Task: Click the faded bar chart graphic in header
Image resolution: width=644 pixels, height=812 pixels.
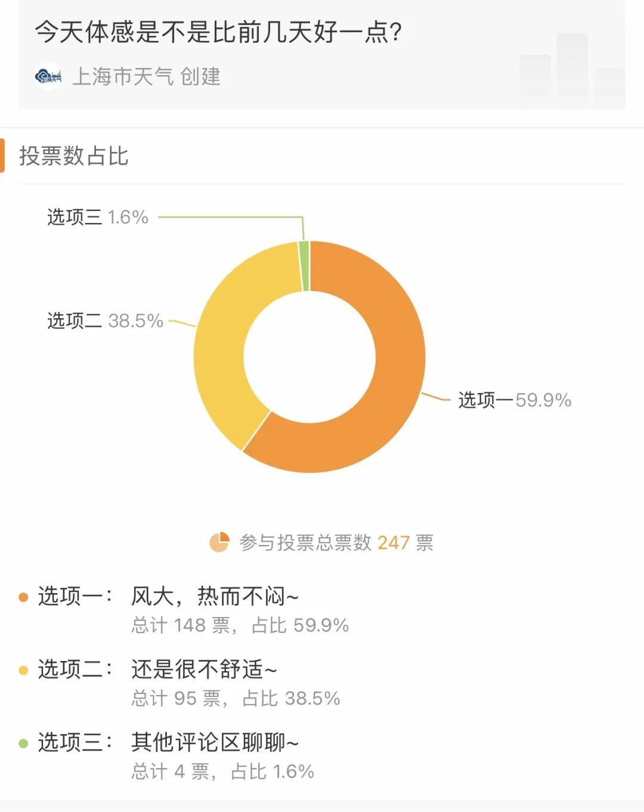Action: coord(572,67)
